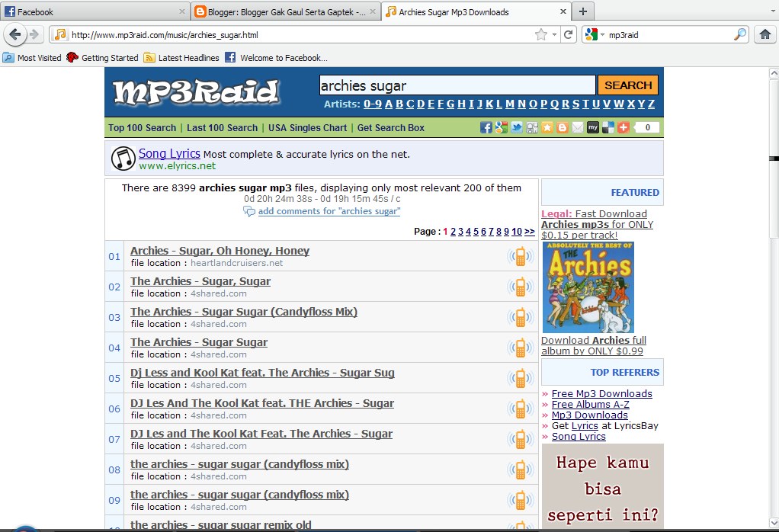Click The Archies album cover thumbnail
This screenshot has width=779, height=532.
pos(588,287)
